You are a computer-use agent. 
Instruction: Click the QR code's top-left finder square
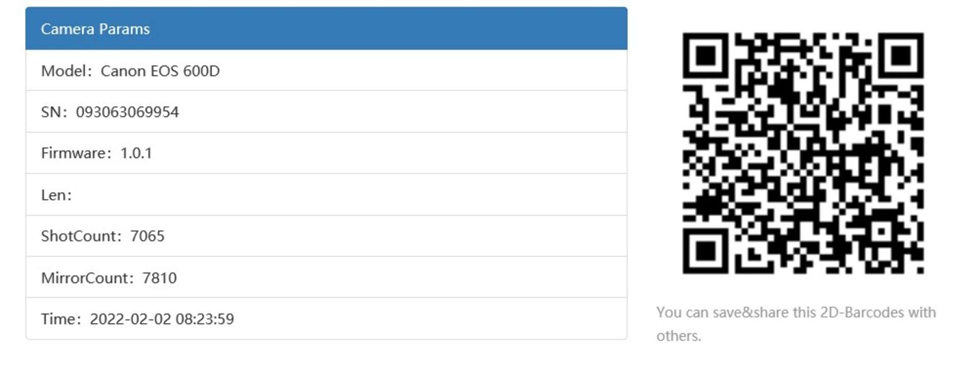pyautogui.click(x=705, y=56)
